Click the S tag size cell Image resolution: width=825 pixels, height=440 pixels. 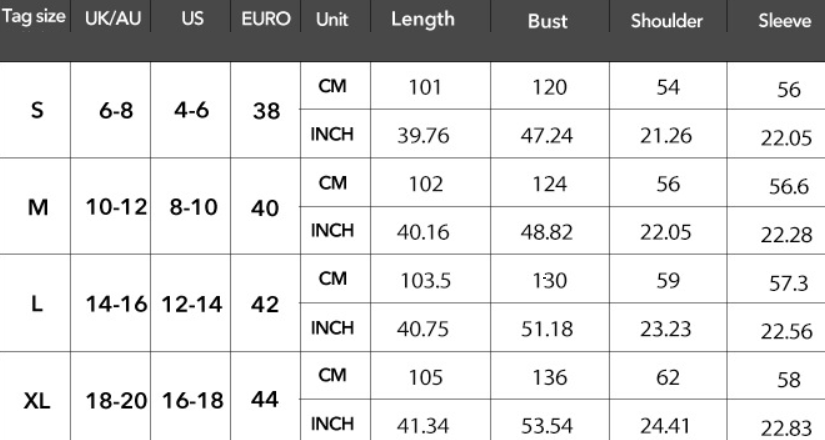click(37, 111)
